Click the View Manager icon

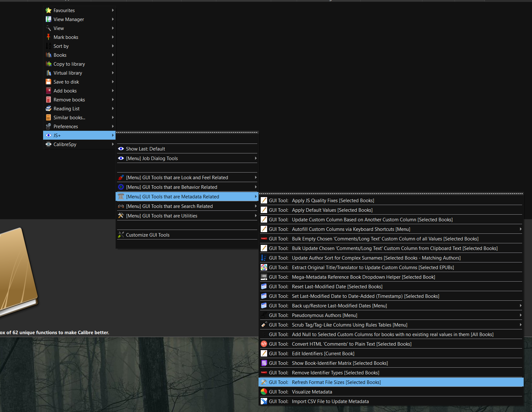(49, 19)
